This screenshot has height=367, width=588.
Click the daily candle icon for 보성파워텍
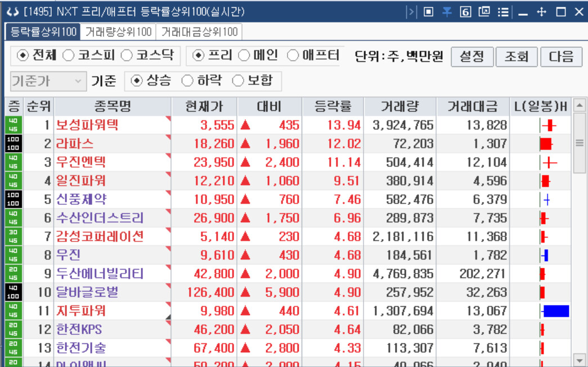point(549,125)
